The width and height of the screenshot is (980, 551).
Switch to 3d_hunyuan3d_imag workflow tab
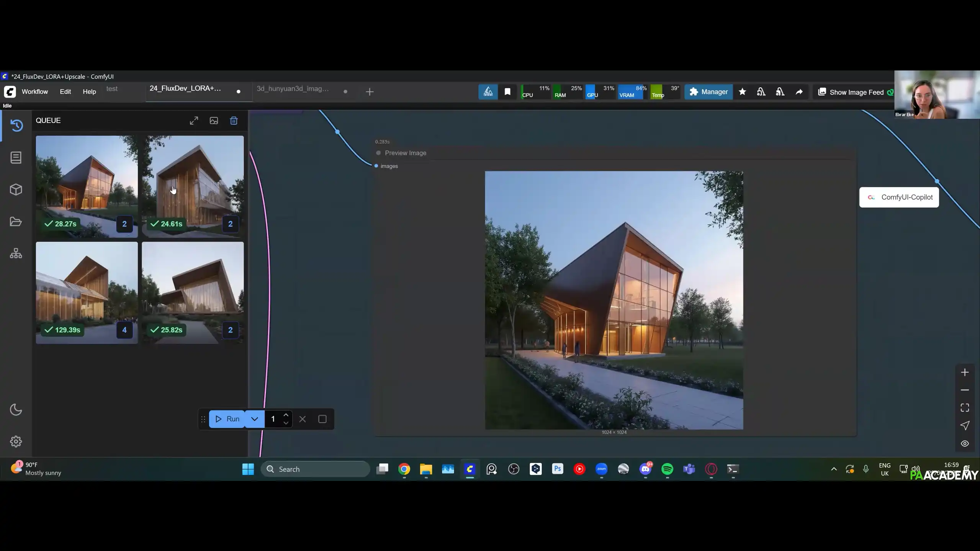point(293,89)
